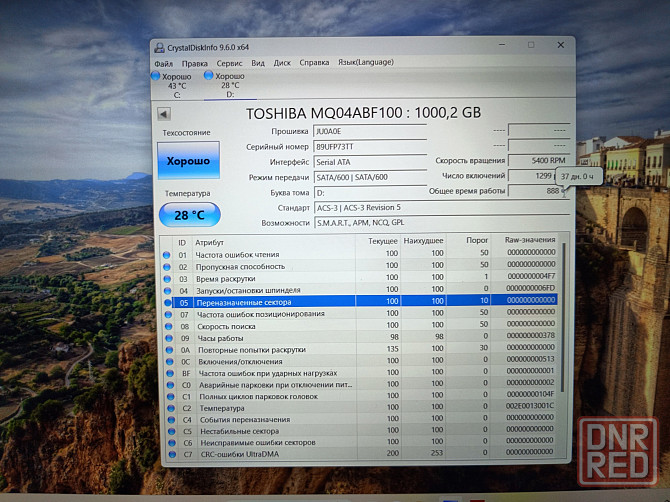Image resolution: width=670 pixels, height=502 pixels.
Task: Open the Язык(Language) menu
Action: click(x=366, y=62)
